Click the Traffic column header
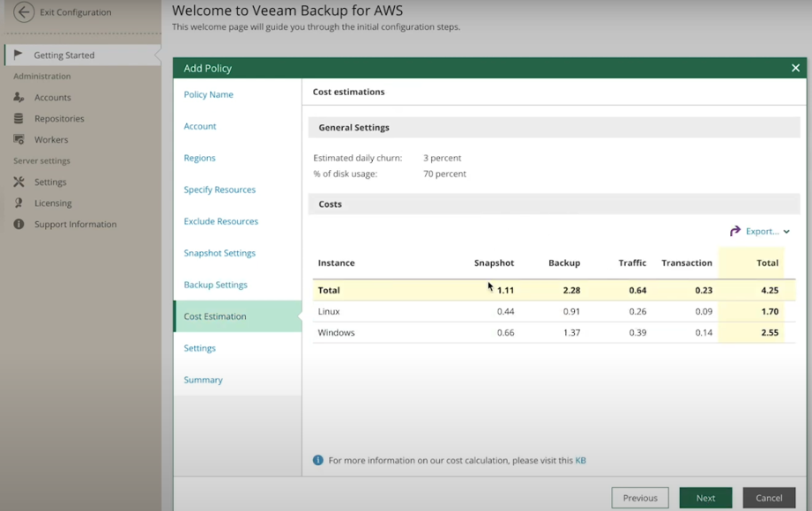 [x=632, y=263]
